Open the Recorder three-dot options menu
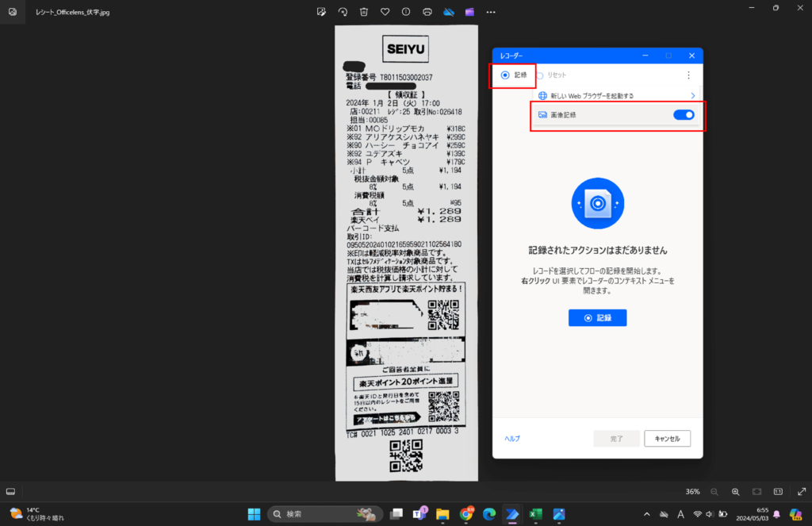This screenshot has width=812, height=526. [x=688, y=75]
